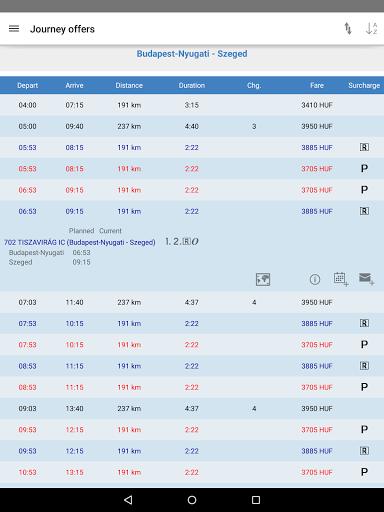Tap R surcharge icon on blue 07:53 row
Viewport: 384px width, 512px height.
364,323
